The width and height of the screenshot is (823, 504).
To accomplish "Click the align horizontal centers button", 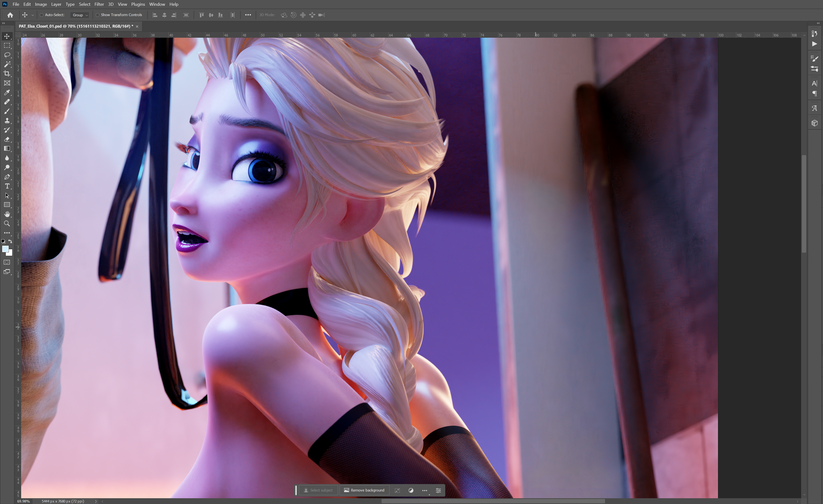I will (164, 15).
